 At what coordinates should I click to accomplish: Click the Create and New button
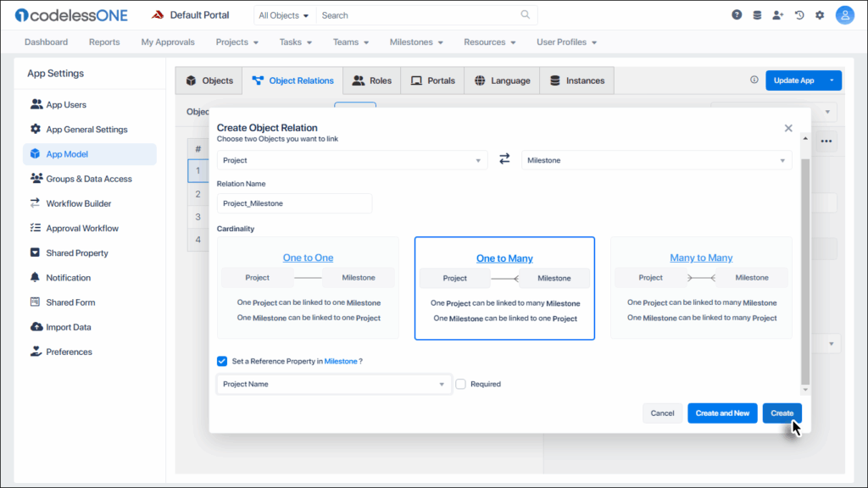pos(722,413)
